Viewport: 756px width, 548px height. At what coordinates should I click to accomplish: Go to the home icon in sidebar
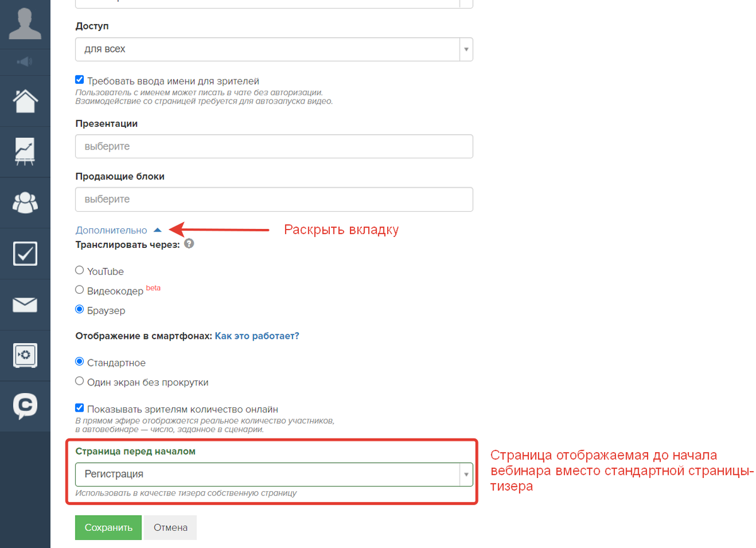tap(25, 101)
